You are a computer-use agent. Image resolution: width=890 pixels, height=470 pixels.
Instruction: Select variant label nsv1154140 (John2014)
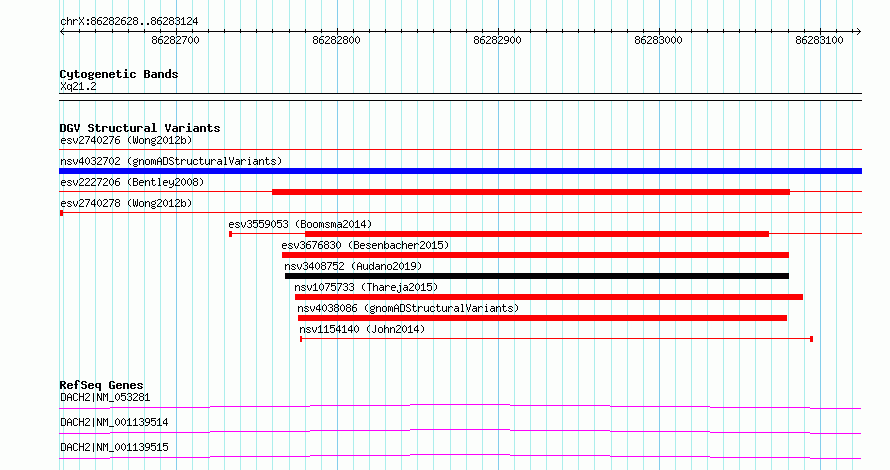[x=362, y=329]
